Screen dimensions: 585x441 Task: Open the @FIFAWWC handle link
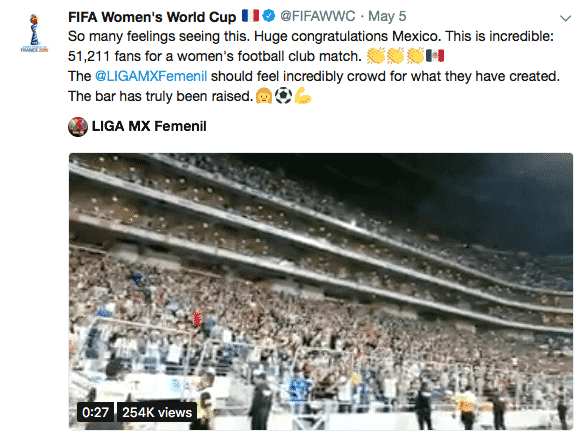point(317,16)
